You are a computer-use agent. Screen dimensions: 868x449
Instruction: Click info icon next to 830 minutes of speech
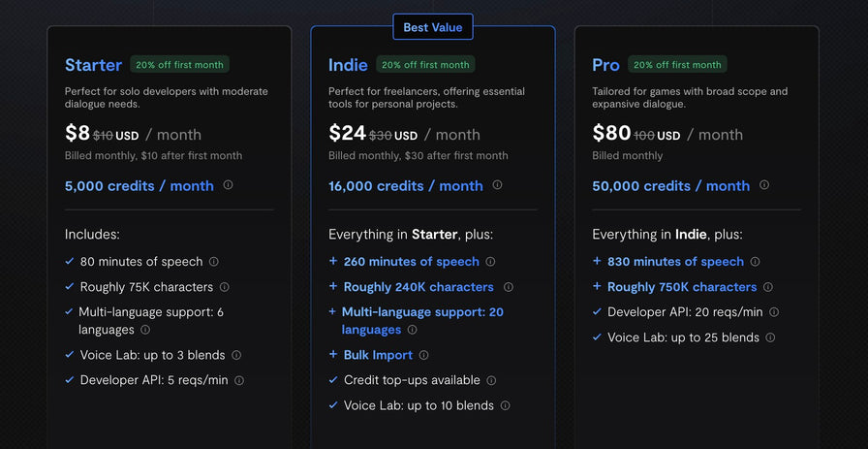(755, 262)
